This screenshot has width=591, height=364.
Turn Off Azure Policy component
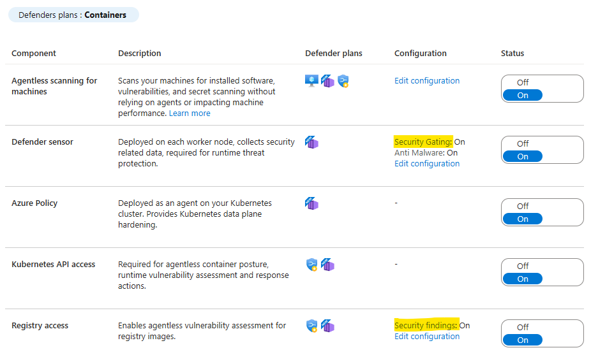pyautogui.click(x=523, y=207)
